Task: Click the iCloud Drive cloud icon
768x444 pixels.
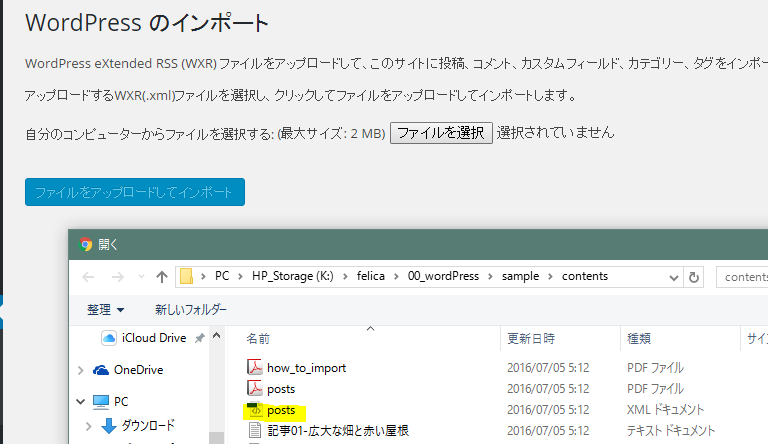Action: 109,338
